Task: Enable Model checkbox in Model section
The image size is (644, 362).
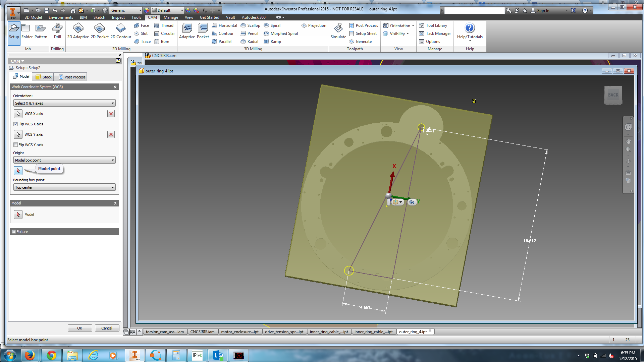Action: 18,215
